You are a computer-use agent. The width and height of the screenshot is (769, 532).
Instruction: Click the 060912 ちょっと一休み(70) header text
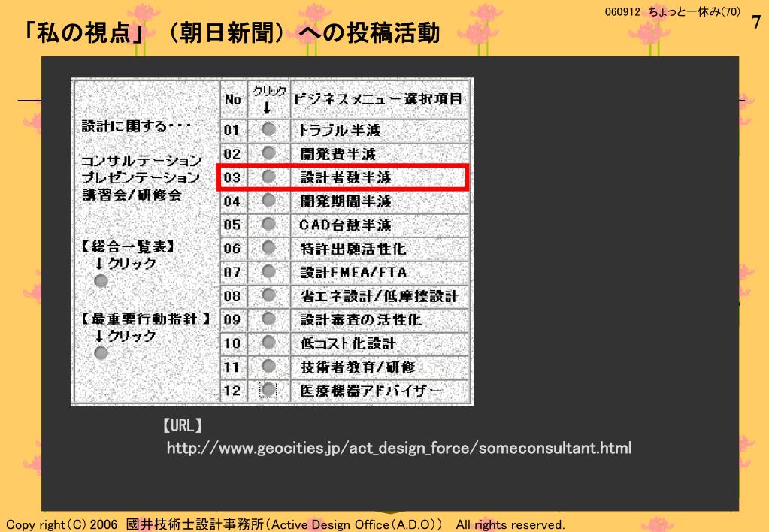click(672, 12)
